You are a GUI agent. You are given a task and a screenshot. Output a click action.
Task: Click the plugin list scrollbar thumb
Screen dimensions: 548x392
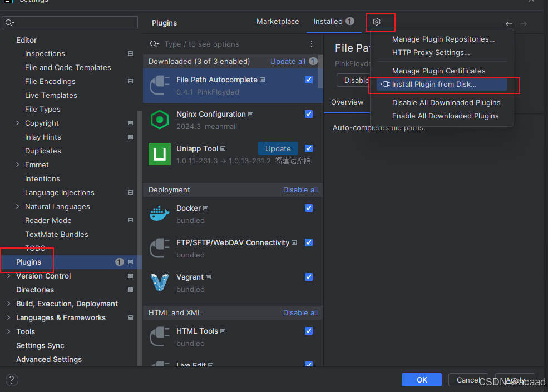(320, 72)
